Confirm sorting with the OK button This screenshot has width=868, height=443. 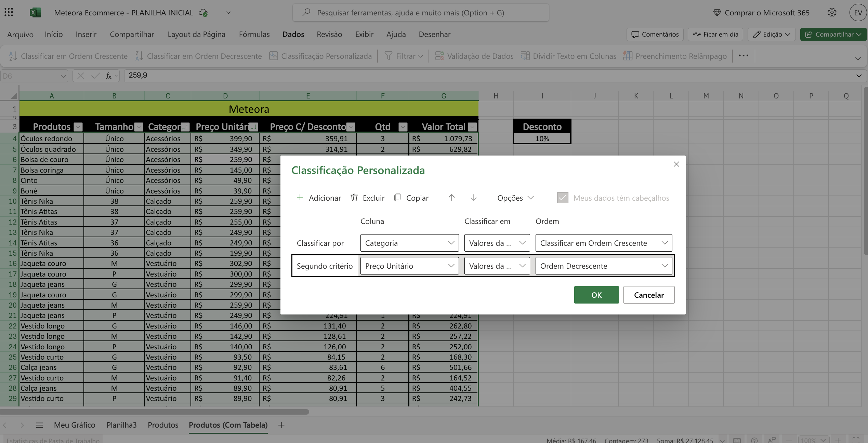click(596, 295)
